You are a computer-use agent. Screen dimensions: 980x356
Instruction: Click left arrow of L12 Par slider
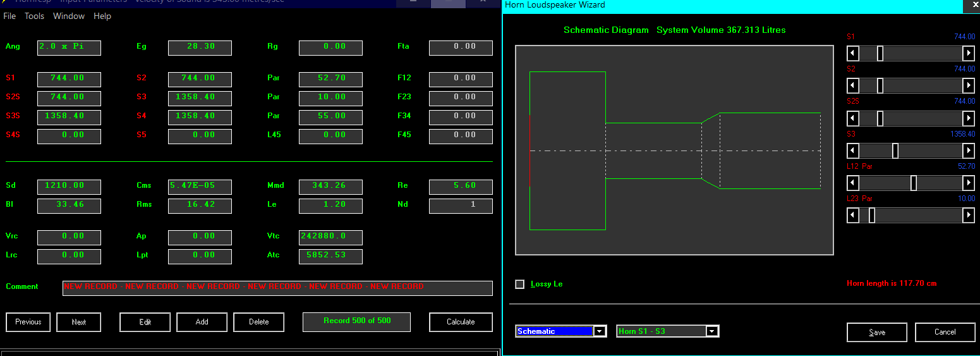click(853, 183)
